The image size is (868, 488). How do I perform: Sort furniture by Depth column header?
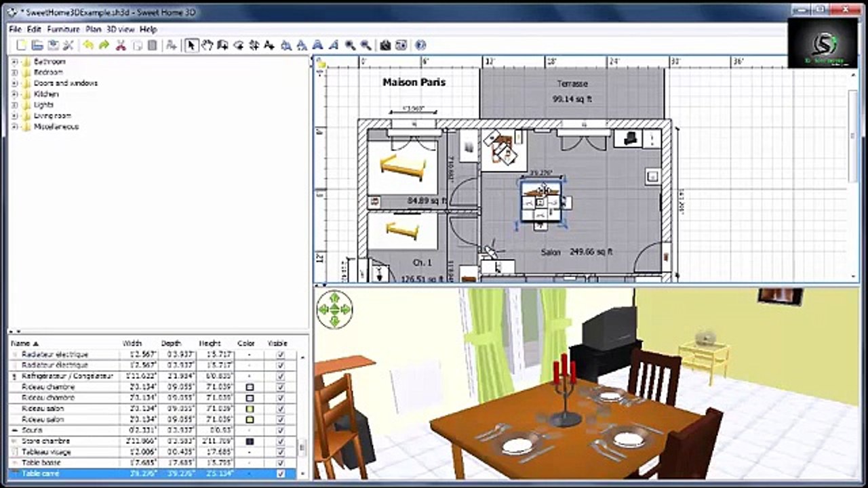[x=171, y=344]
